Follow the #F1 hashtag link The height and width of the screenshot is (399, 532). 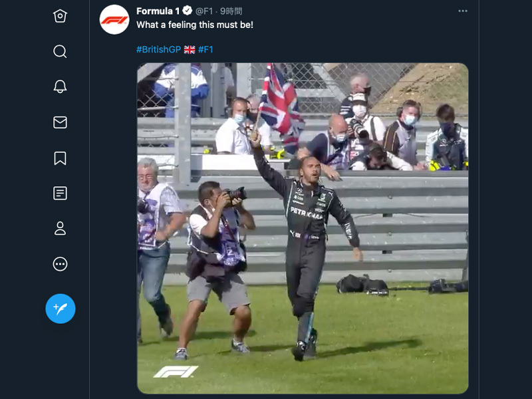click(x=205, y=49)
